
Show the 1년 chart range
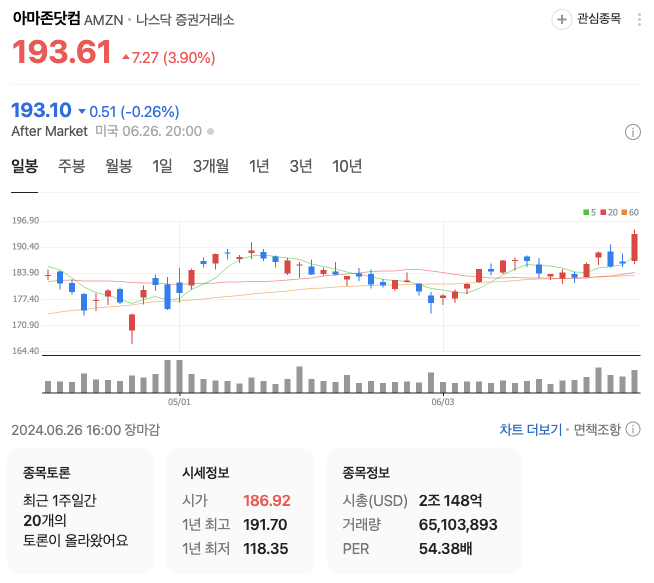[x=259, y=166]
